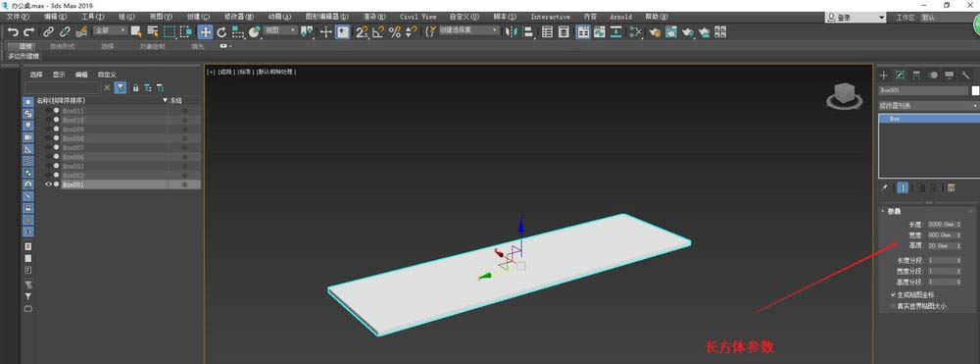Switch to the Modify panel icon
The height and width of the screenshot is (364, 980).
coord(900,75)
